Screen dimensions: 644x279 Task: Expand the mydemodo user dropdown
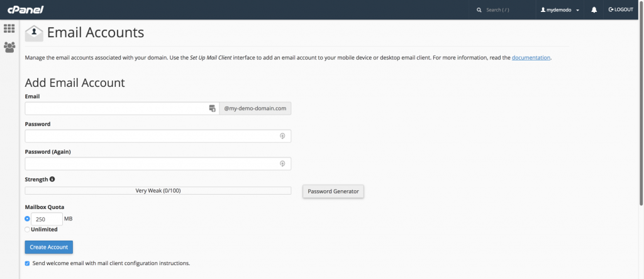[560, 10]
